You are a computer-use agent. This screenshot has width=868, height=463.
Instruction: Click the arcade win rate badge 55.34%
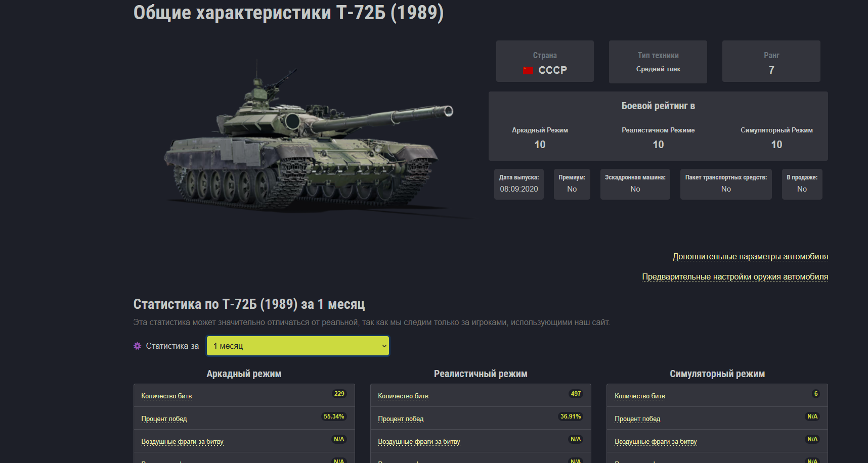point(334,416)
